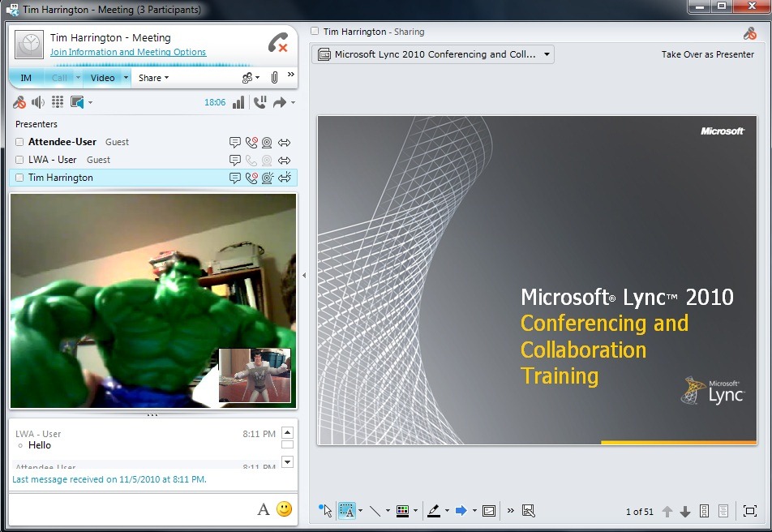Open transfer call dropdown arrow
The width and height of the screenshot is (772, 532).
pos(293,102)
